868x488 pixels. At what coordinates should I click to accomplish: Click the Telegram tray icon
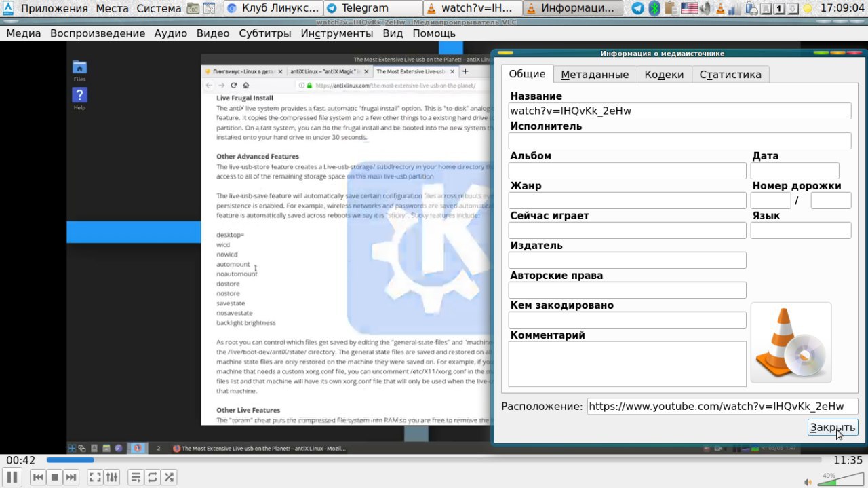pyautogui.click(x=638, y=8)
